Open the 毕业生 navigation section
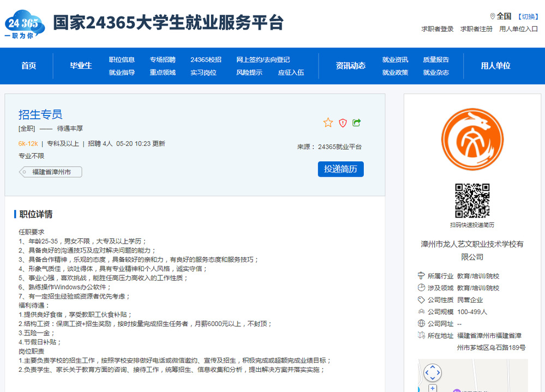The image size is (545, 392). [x=81, y=65]
